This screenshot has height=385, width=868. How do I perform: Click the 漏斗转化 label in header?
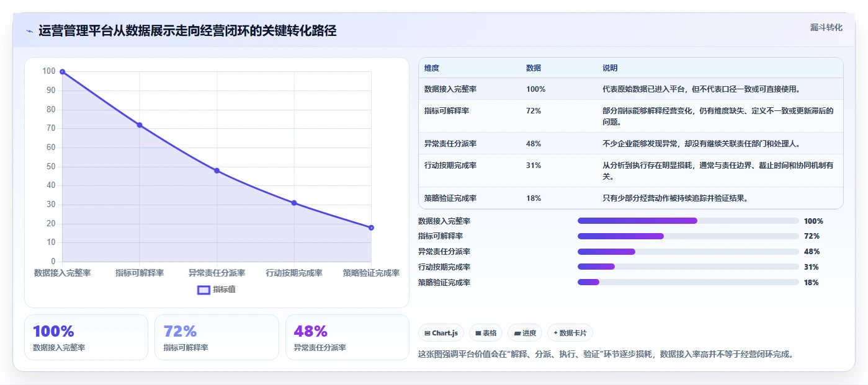pyautogui.click(x=826, y=27)
